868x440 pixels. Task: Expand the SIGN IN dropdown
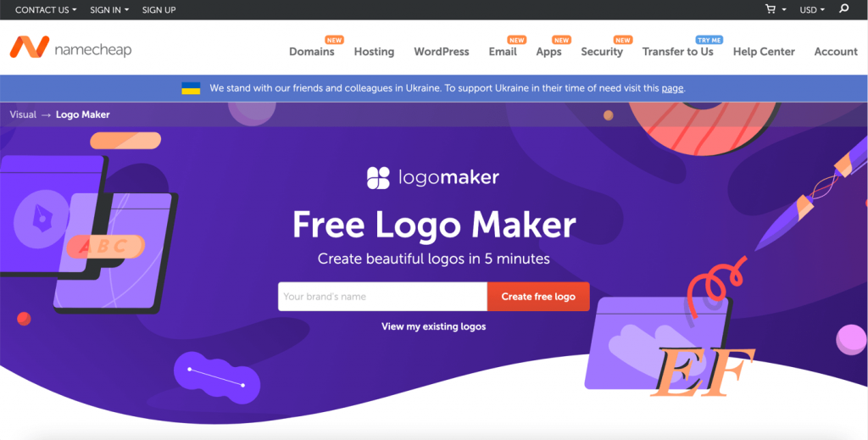click(x=109, y=10)
